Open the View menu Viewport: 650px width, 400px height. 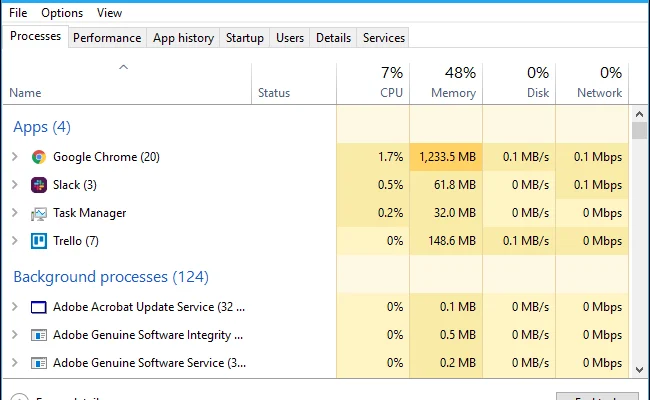click(109, 13)
